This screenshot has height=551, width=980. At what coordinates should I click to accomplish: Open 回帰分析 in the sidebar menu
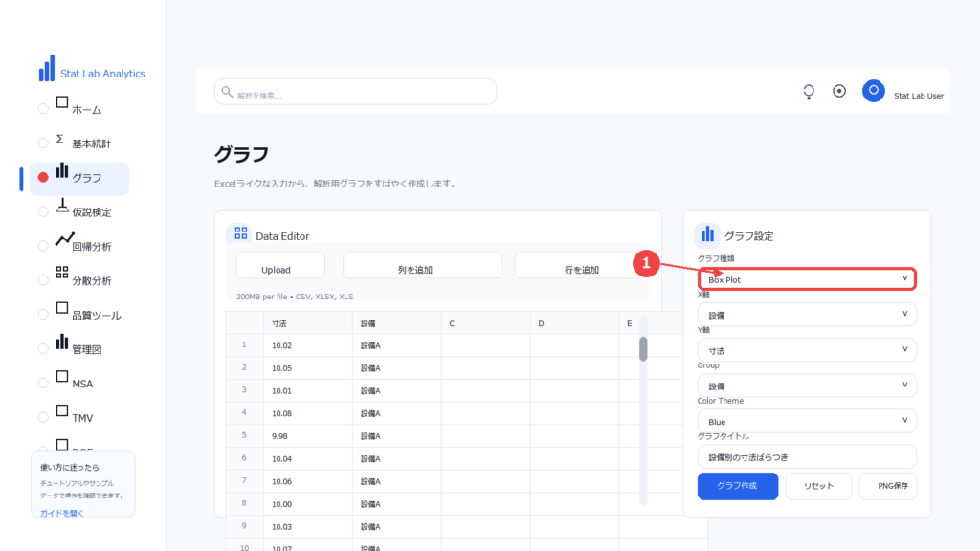(91, 247)
